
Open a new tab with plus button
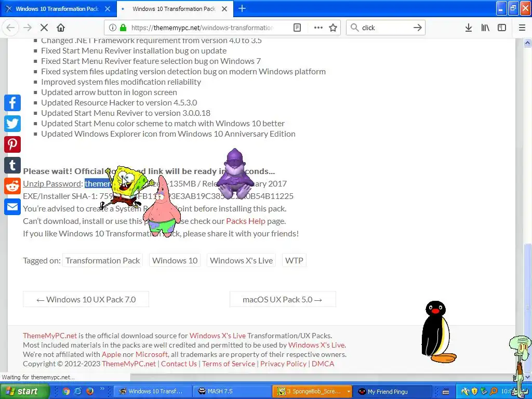coord(242,8)
